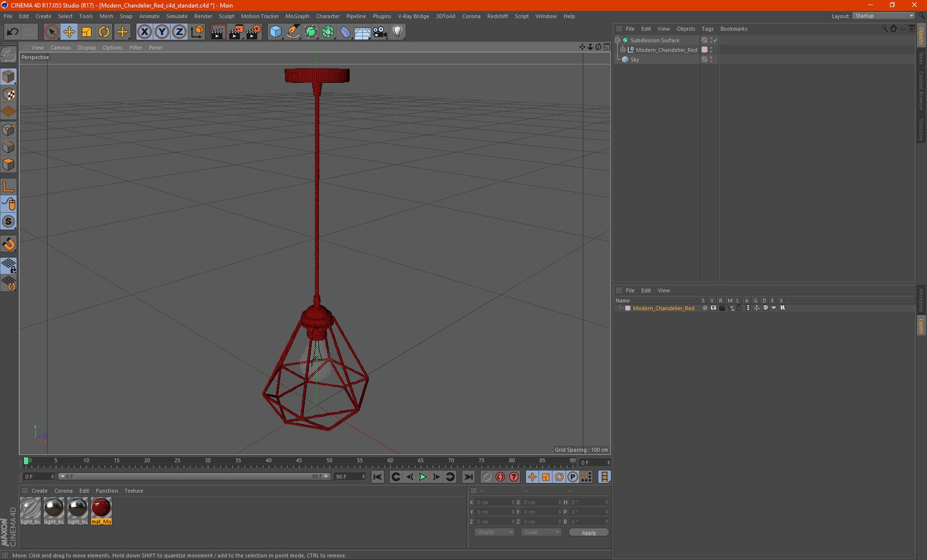Open Edit Render Settings icon
The image size is (927, 560).
254,32
